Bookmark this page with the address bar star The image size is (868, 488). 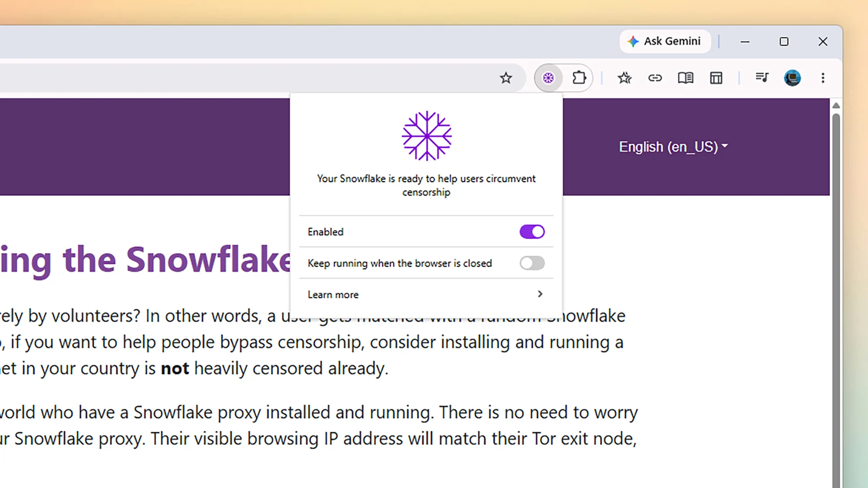coord(506,78)
